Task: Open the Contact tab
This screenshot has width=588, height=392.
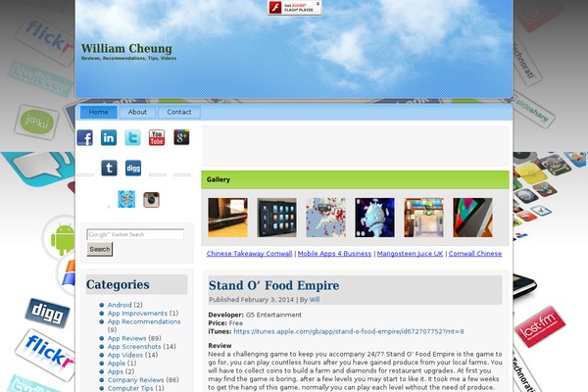Action: [x=179, y=112]
